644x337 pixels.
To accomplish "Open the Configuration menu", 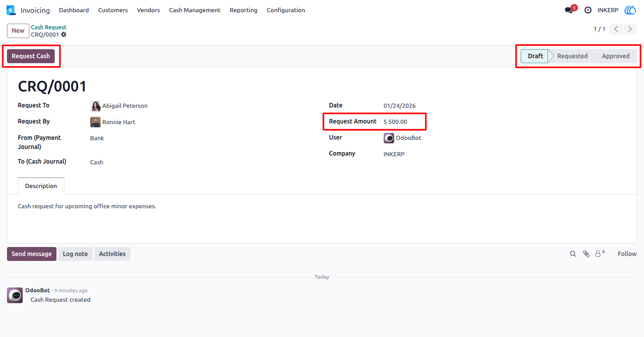I will [x=286, y=10].
